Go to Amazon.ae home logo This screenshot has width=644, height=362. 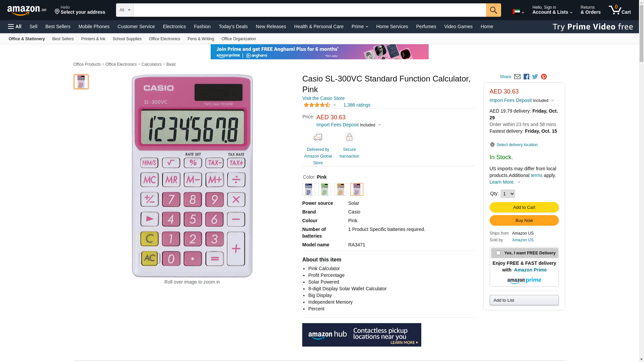coord(27,10)
